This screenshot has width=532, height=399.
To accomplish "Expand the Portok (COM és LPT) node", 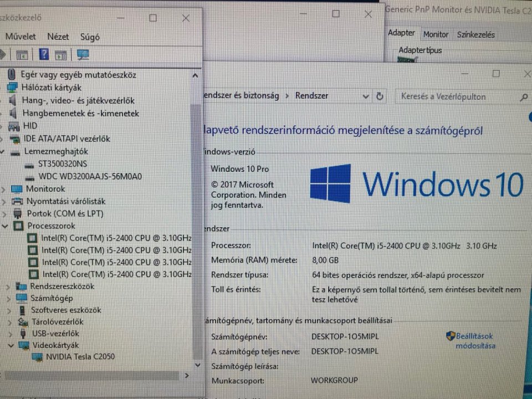I will [5, 214].
